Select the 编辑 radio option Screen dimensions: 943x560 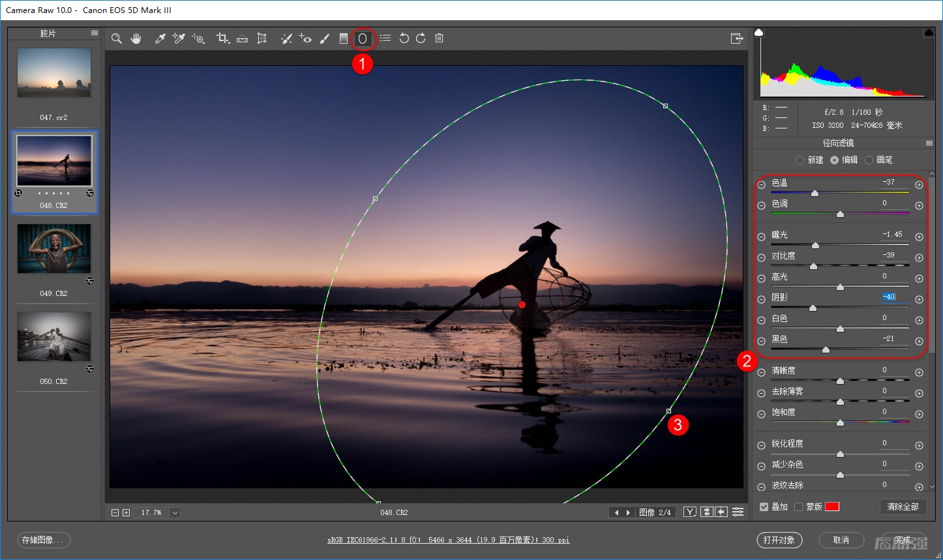834,160
